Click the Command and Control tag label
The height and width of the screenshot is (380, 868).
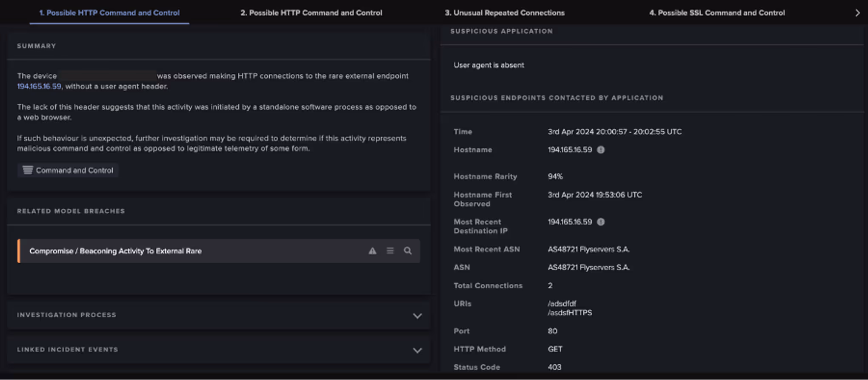coord(74,170)
